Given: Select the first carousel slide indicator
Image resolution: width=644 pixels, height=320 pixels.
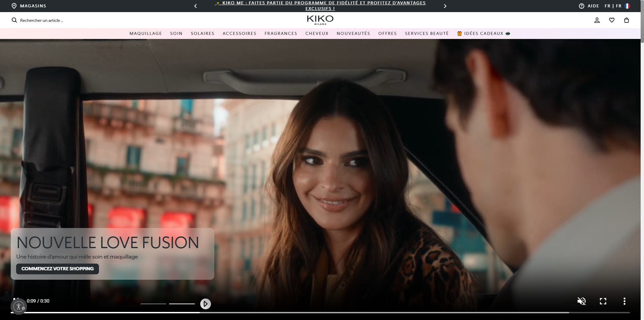Looking at the screenshot, I should (x=153, y=304).
